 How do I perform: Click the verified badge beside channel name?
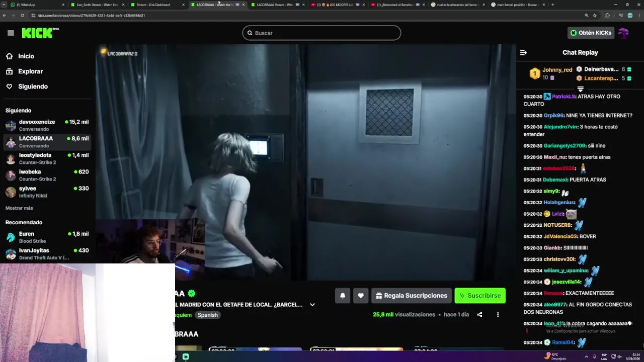click(x=191, y=293)
